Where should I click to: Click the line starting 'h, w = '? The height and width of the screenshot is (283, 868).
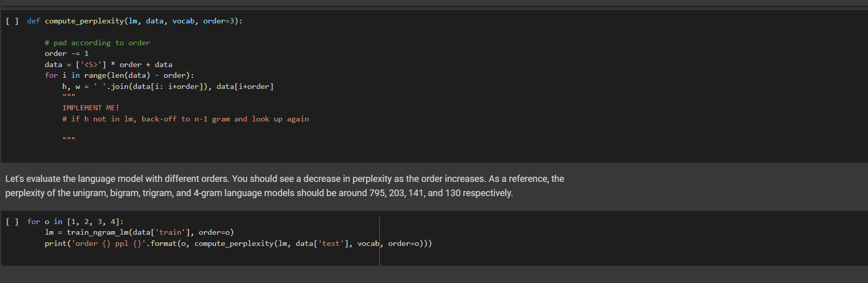pyautogui.click(x=168, y=87)
